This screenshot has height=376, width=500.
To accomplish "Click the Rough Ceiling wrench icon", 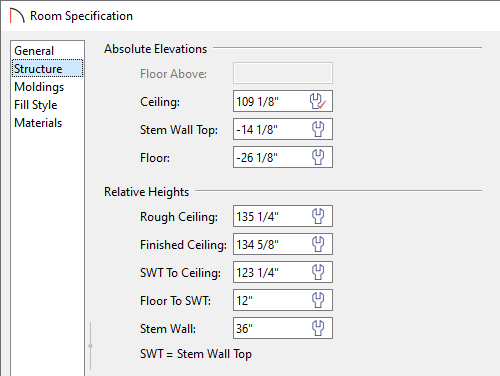I will point(318,216).
